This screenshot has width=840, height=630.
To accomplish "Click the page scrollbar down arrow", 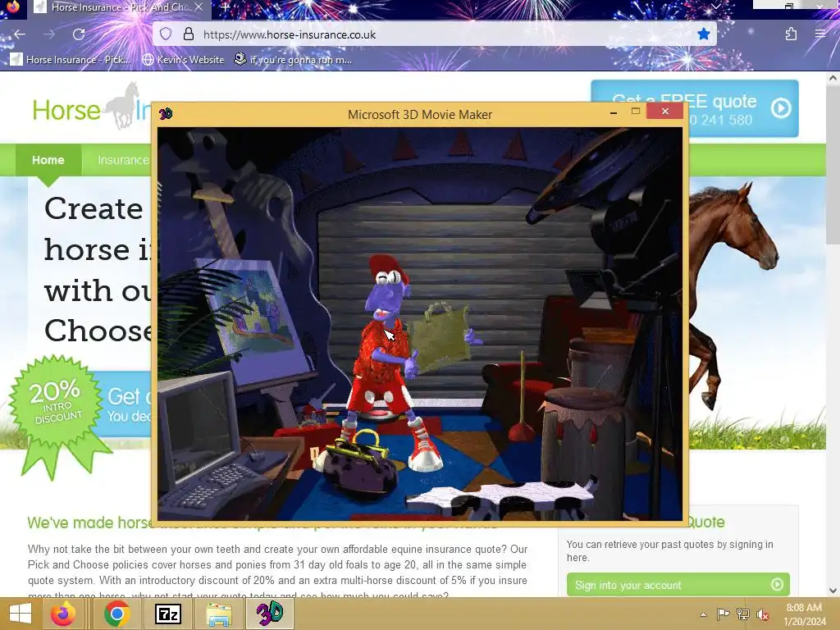I will pos(833,590).
